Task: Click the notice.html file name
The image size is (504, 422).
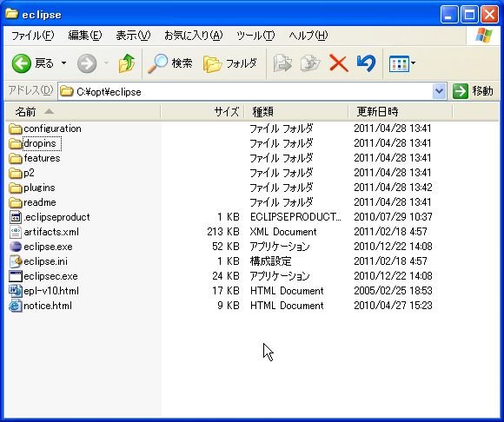Action: pos(48,306)
